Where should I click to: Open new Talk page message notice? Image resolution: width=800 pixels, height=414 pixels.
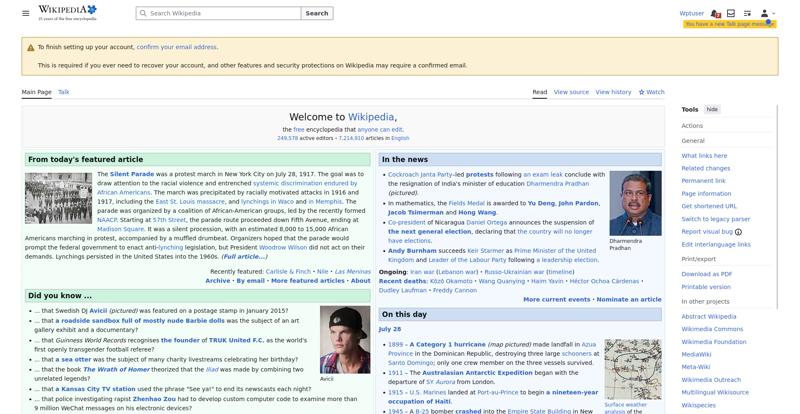tap(730, 24)
